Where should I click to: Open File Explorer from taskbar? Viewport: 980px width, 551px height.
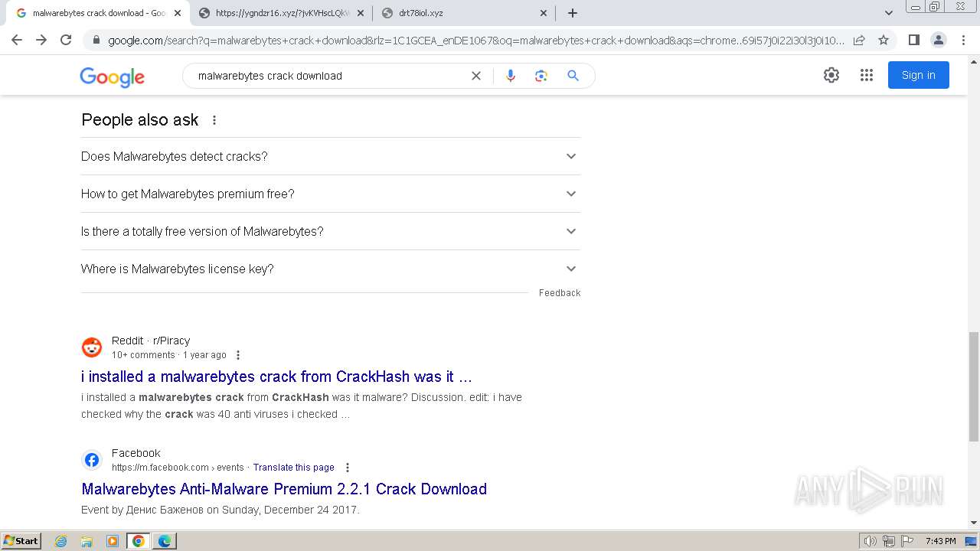tap(87, 541)
